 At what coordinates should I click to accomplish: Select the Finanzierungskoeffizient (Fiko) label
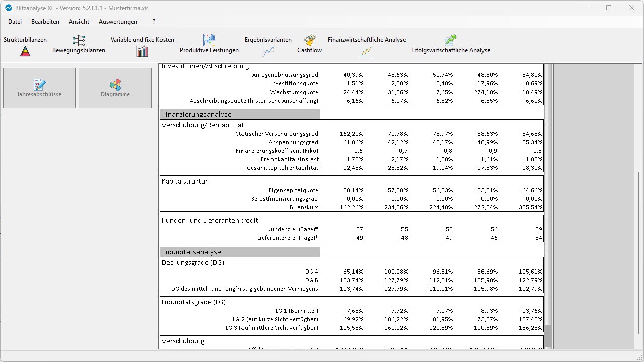point(277,151)
